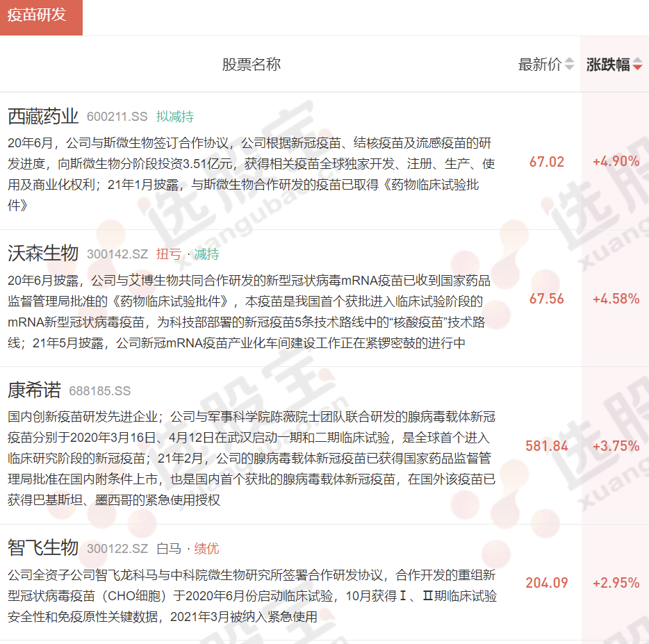Click stock code 600211.SS
The width and height of the screenshot is (649, 644).
point(117,117)
